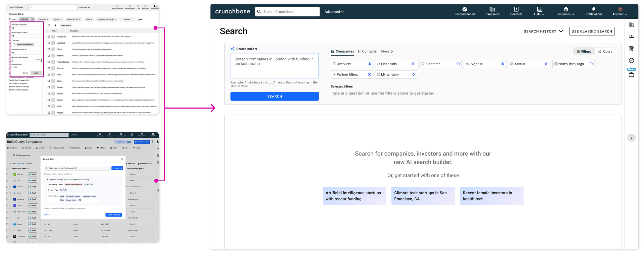The width and height of the screenshot is (644, 253).
Task: Focus the Search builder query text box
Action: [x=274, y=66]
